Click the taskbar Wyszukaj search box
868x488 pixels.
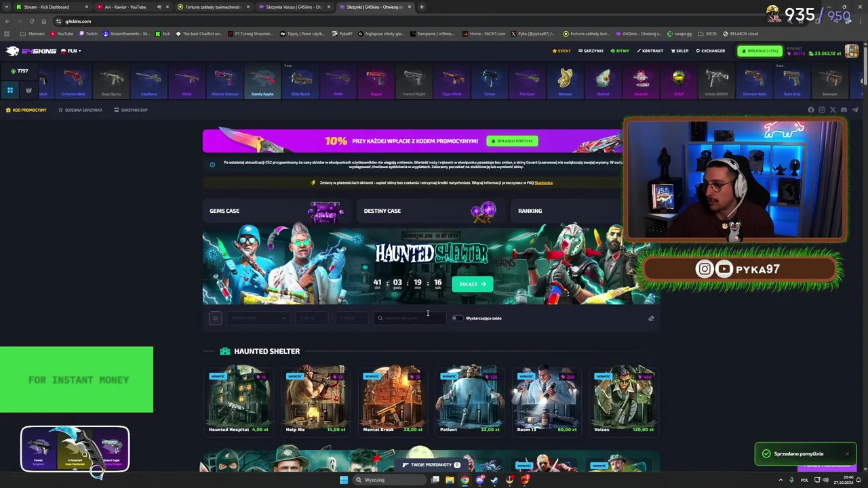click(390, 480)
